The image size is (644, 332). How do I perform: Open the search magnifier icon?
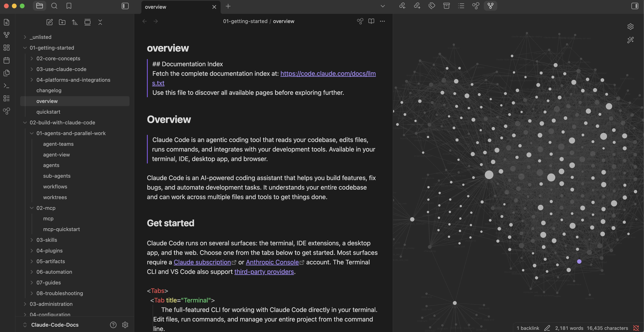pyautogui.click(x=54, y=6)
